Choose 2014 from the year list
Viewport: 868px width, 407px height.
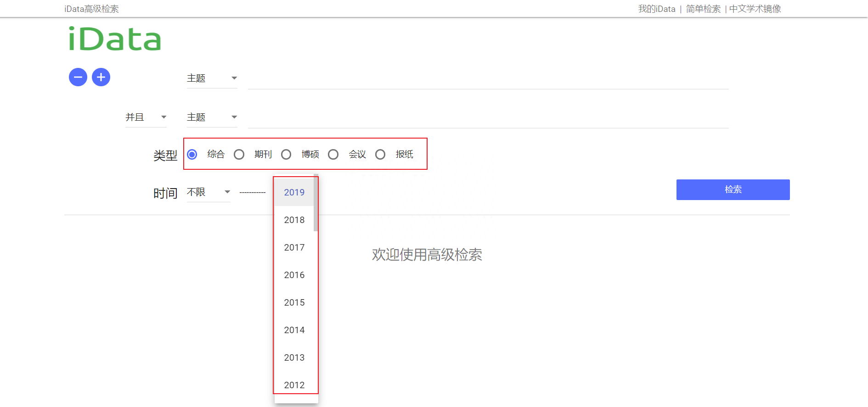[x=294, y=330]
